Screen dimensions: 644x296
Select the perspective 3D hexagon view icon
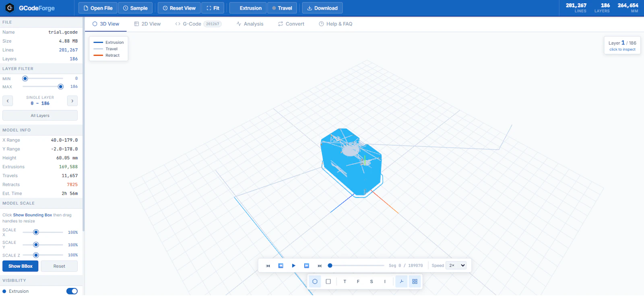pos(315,282)
